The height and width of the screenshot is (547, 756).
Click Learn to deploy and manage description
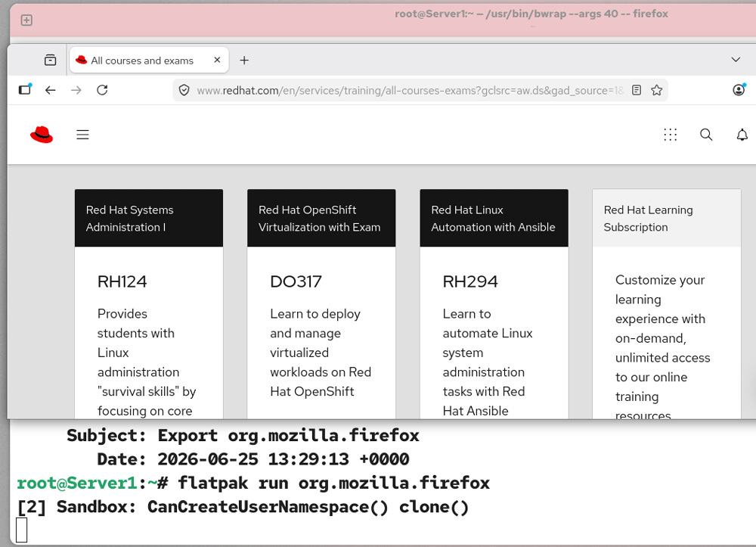click(321, 353)
